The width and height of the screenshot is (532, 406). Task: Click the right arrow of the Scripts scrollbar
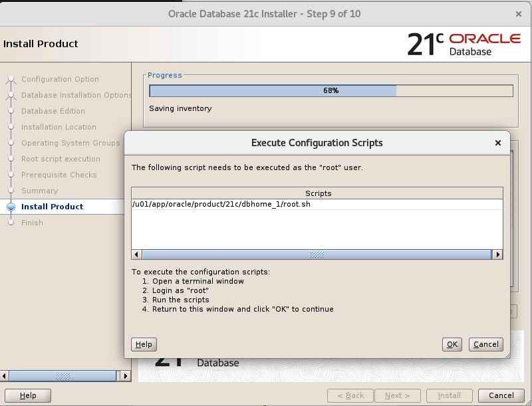tap(498, 254)
